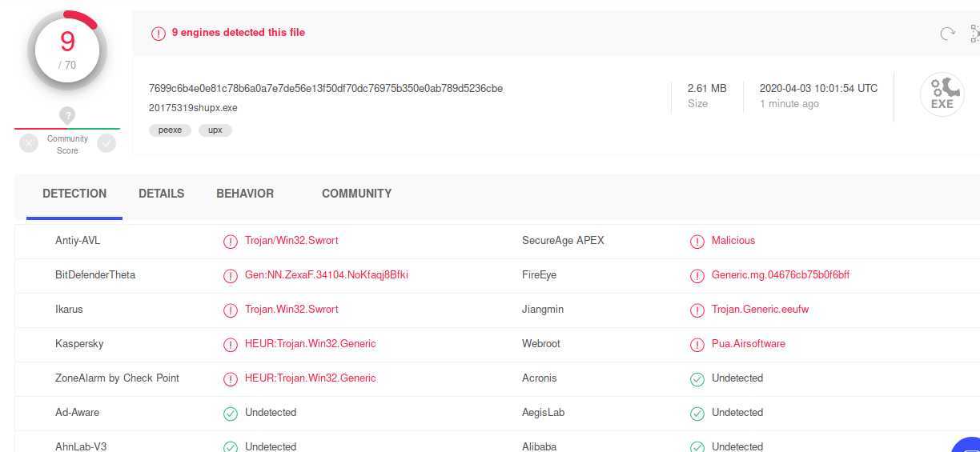Click the alert icon in the Kaspersky row
Screen dimensions: 980x452
(x=231, y=344)
